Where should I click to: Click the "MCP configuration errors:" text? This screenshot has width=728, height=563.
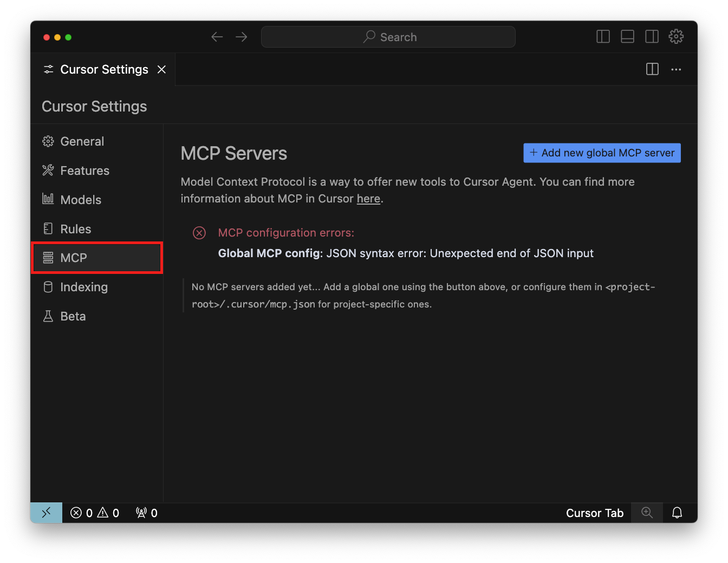pos(286,233)
